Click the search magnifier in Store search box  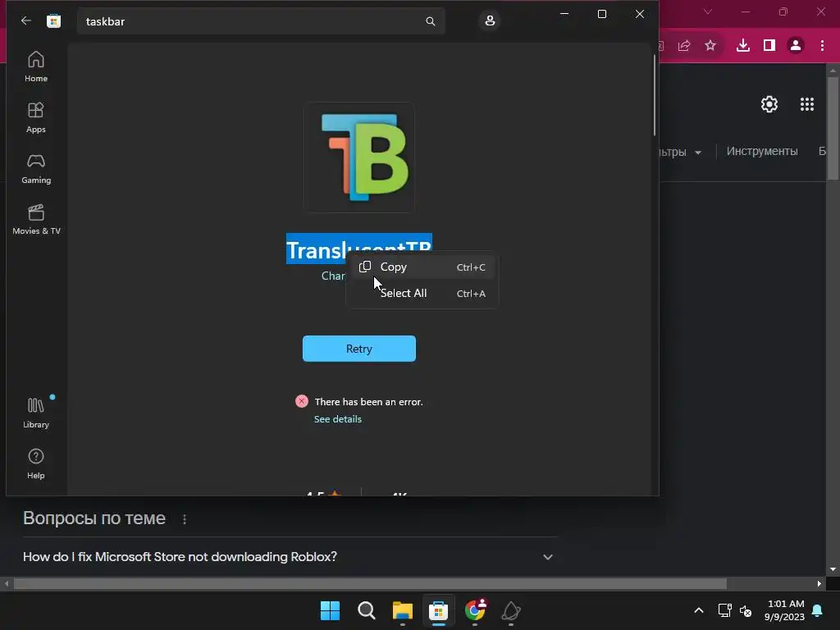coord(430,21)
